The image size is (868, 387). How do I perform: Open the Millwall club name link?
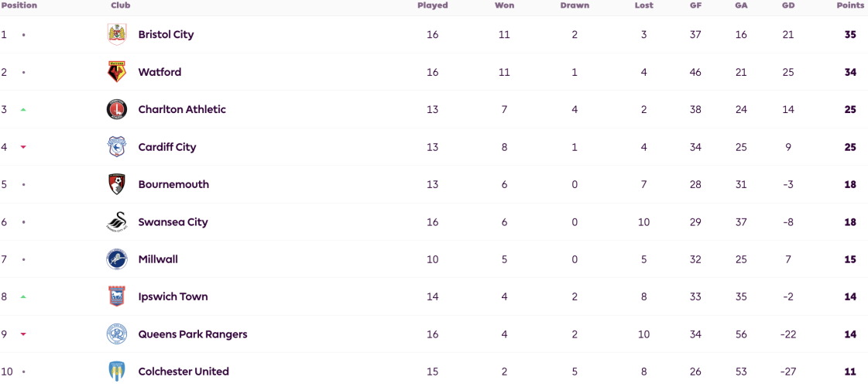(158, 259)
